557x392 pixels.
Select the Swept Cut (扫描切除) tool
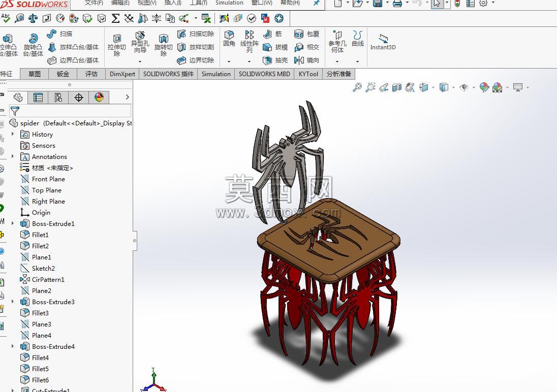[x=196, y=34]
